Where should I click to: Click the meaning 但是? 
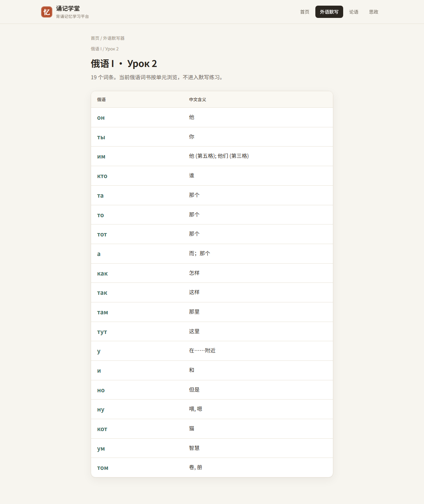(x=194, y=390)
